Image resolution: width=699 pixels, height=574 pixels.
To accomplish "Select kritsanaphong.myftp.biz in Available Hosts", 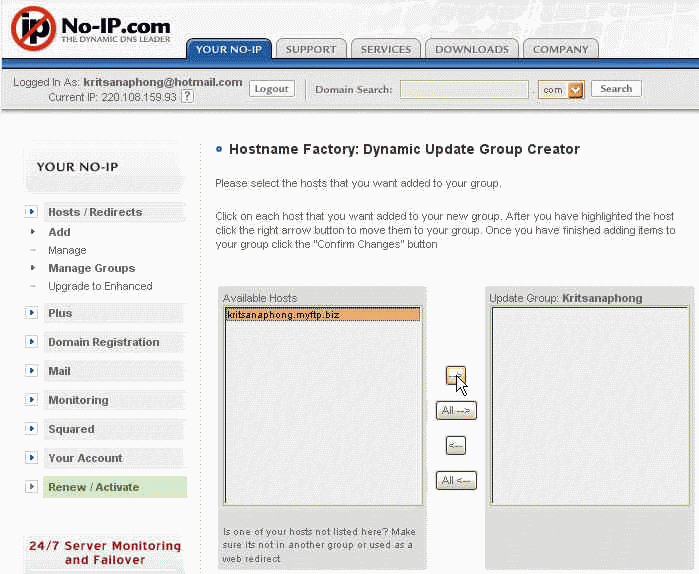I will [323, 315].
